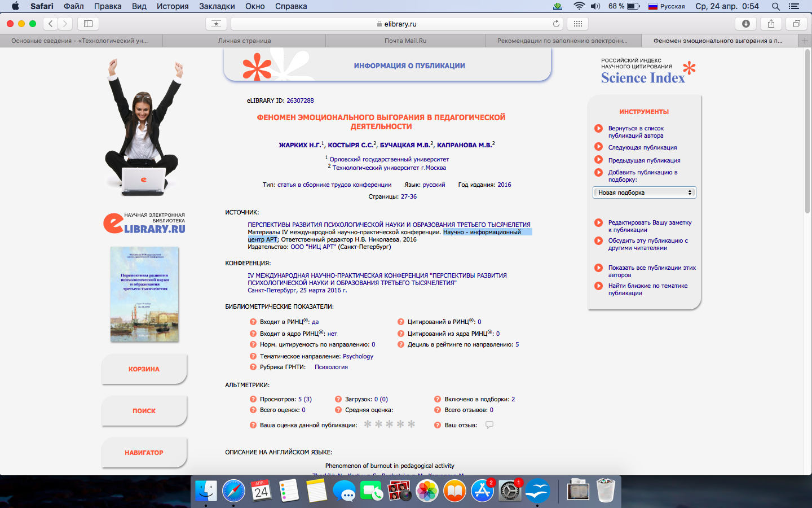812x508 pixels.
Task: Show all tabs overview button
Action: click(796, 24)
